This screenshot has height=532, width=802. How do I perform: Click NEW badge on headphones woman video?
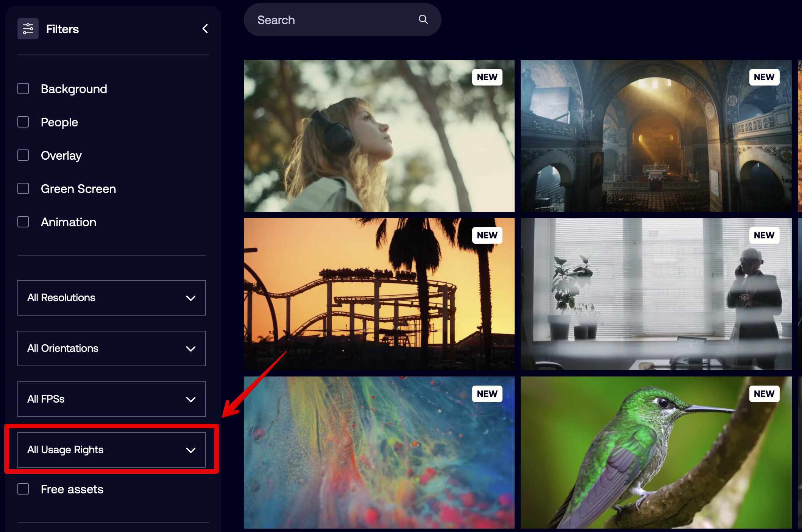click(487, 77)
